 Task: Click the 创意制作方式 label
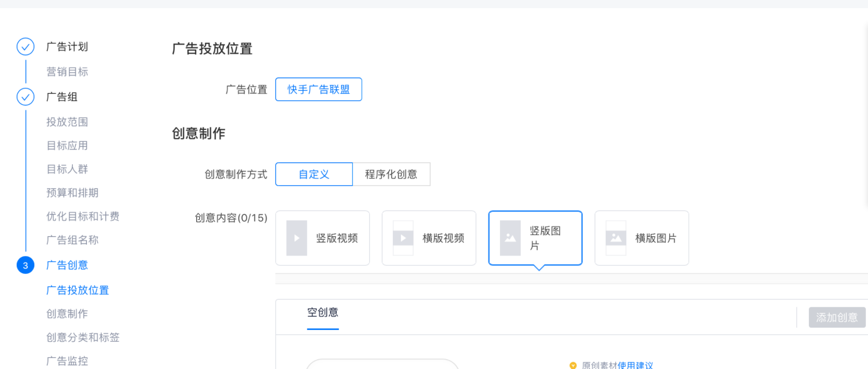pyautogui.click(x=236, y=174)
